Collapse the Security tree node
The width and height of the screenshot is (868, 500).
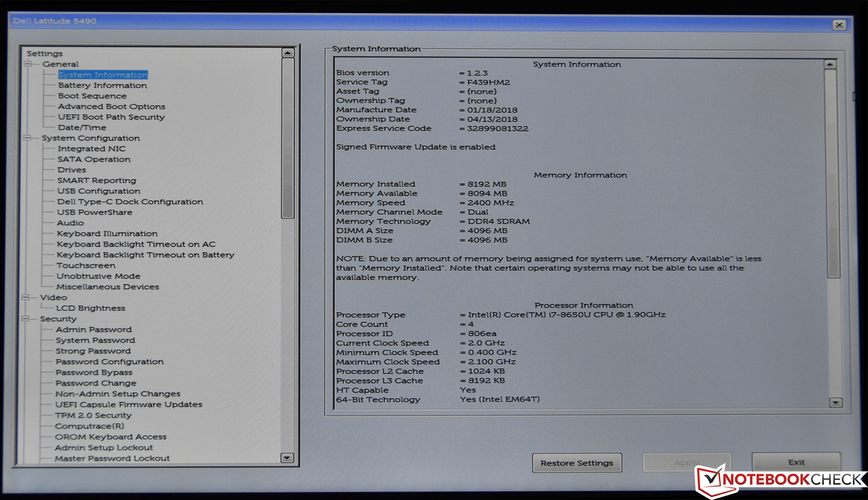(25, 318)
